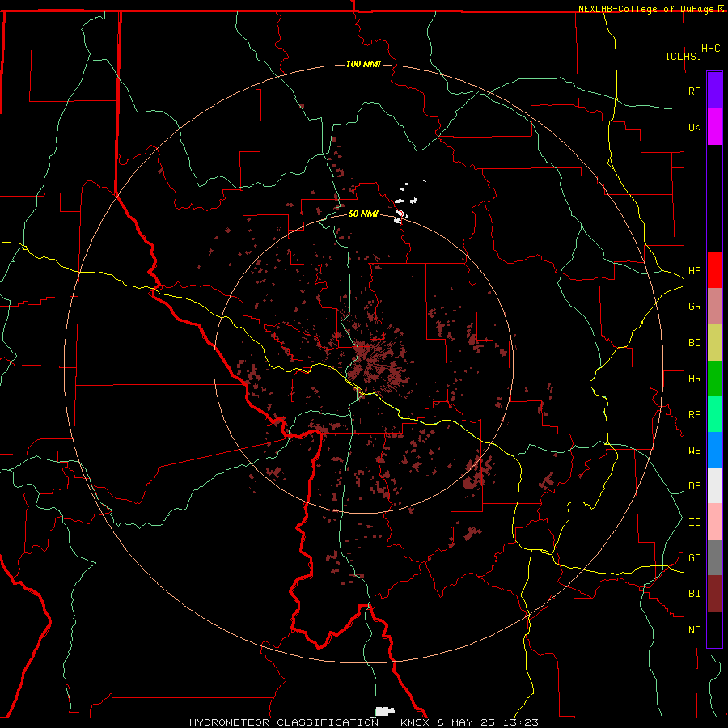Click the red HA color swatch
The image size is (728, 728).
pyautogui.click(x=714, y=270)
